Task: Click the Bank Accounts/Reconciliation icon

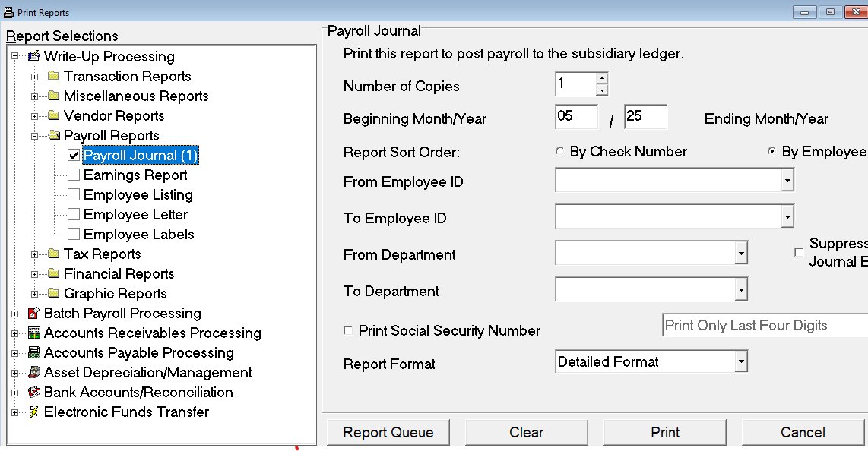Action: tap(33, 392)
